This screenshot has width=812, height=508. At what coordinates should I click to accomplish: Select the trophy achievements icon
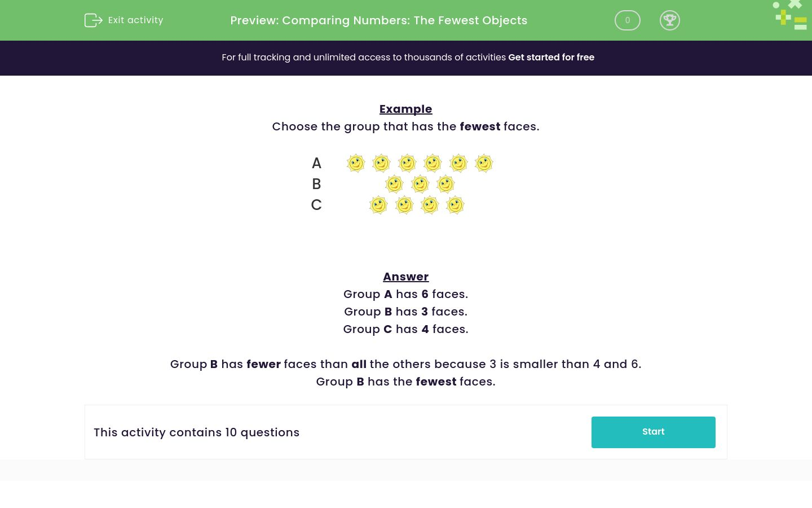[670, 20]
